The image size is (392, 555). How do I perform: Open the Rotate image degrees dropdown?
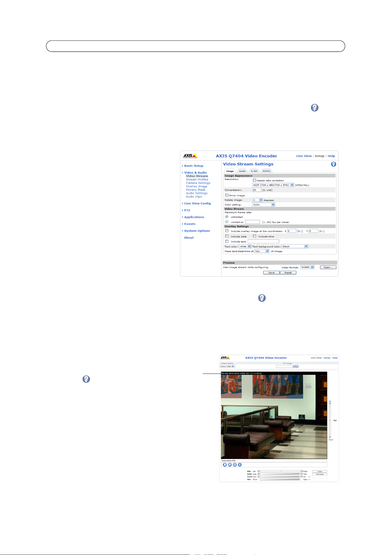coord(257,200)
